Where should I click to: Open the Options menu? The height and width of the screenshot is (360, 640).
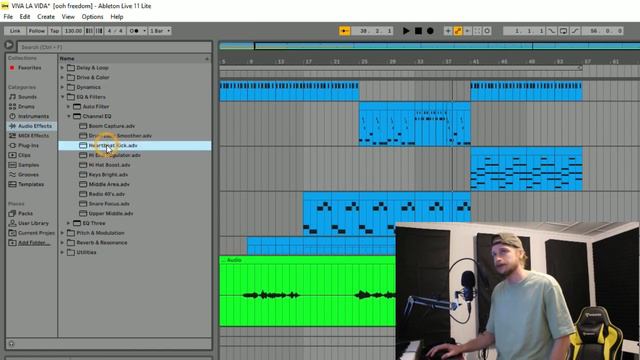[x=92, y=17]
